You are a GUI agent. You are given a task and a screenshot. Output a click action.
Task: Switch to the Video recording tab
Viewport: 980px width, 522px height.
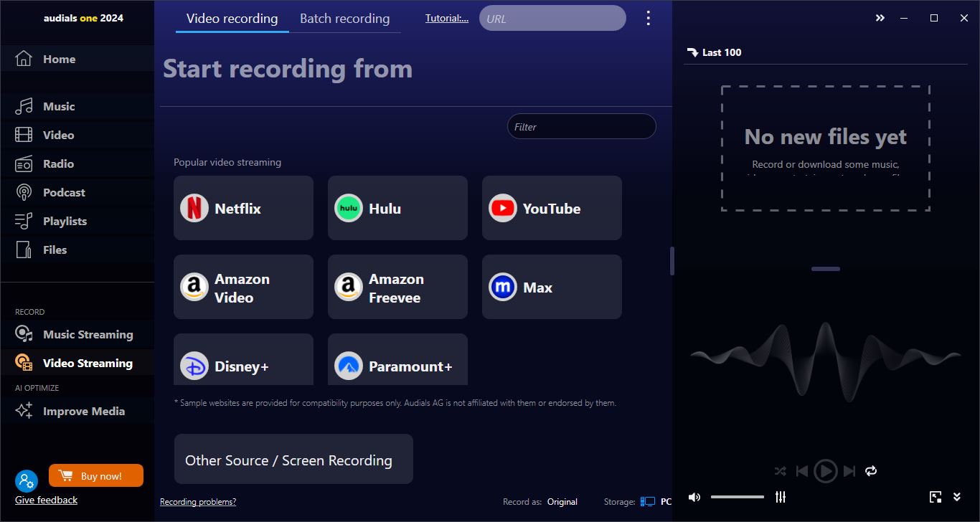point(232,19)
